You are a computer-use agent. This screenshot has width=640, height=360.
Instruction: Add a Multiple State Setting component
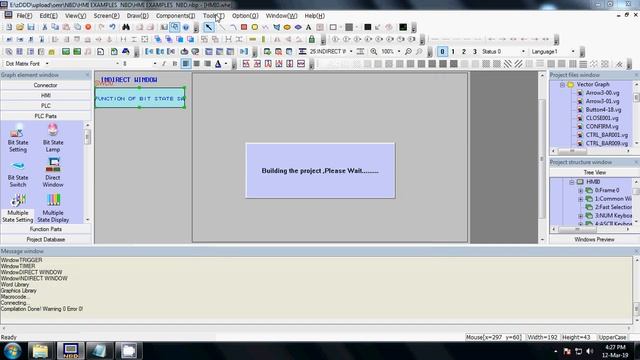(18, 208)
